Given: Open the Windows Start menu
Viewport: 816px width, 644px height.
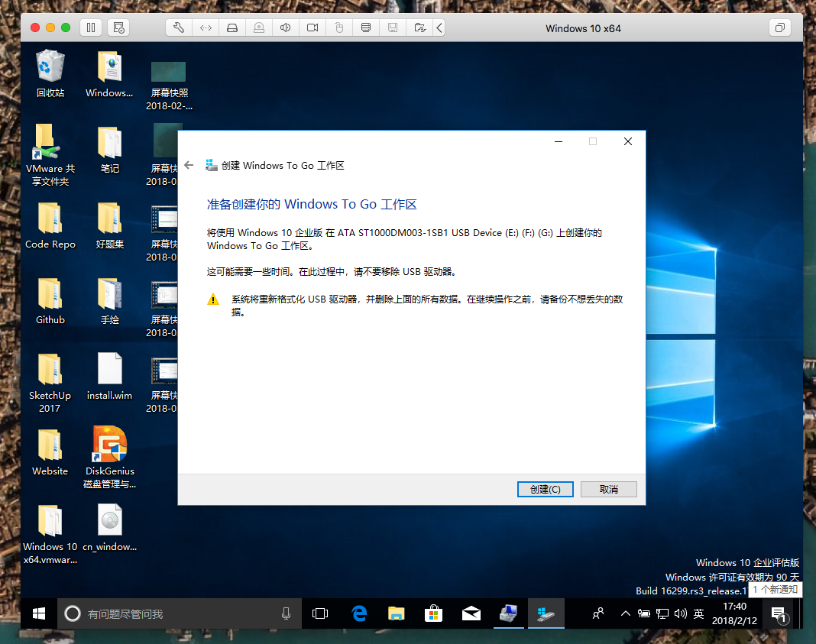Looking at the screenshot, I should tap(39, 613).
